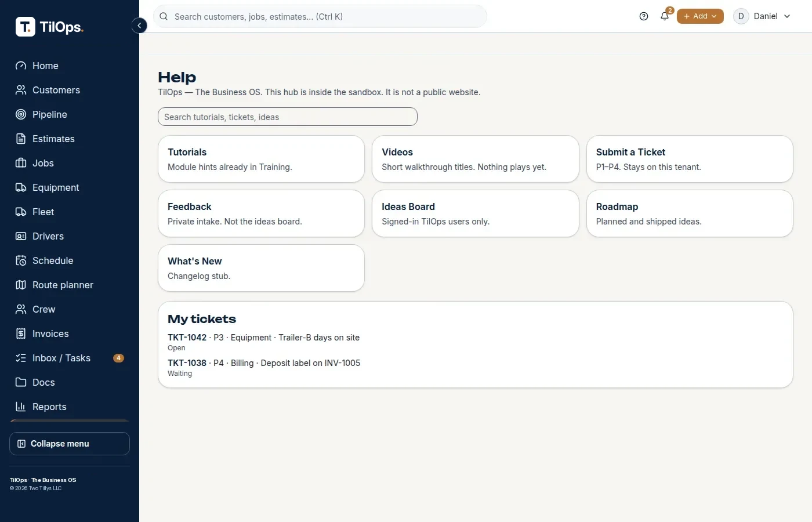
Task: Click the Collapse menu button
Action: [70, 444]
